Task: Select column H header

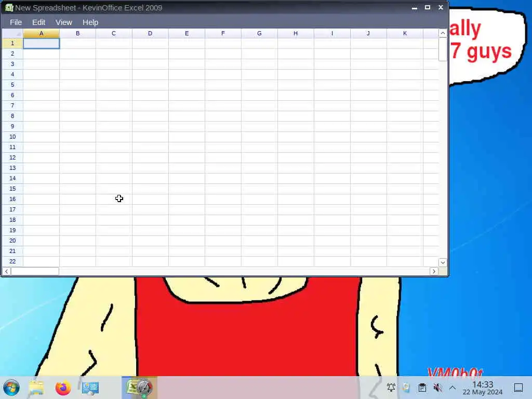Action: 296,33
